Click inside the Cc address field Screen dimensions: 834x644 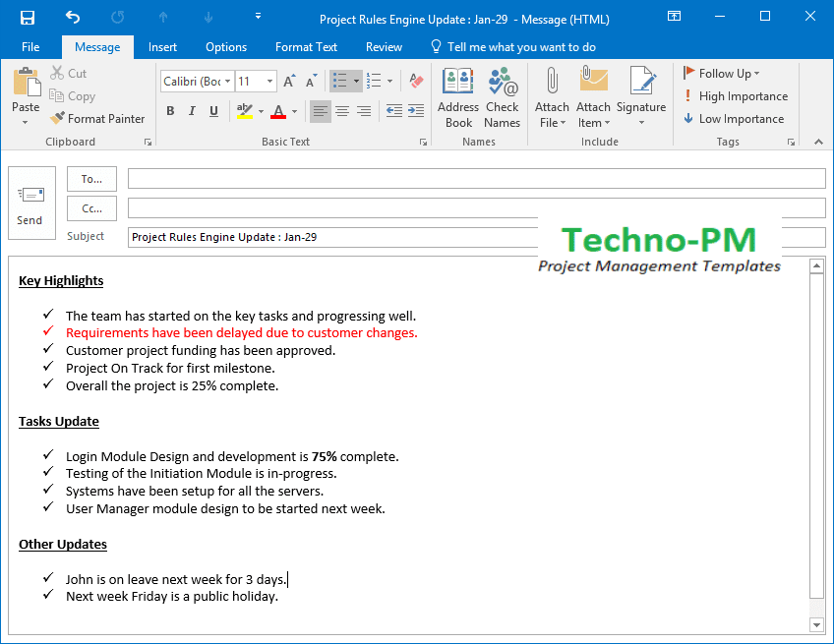click(x=393, y=207)
